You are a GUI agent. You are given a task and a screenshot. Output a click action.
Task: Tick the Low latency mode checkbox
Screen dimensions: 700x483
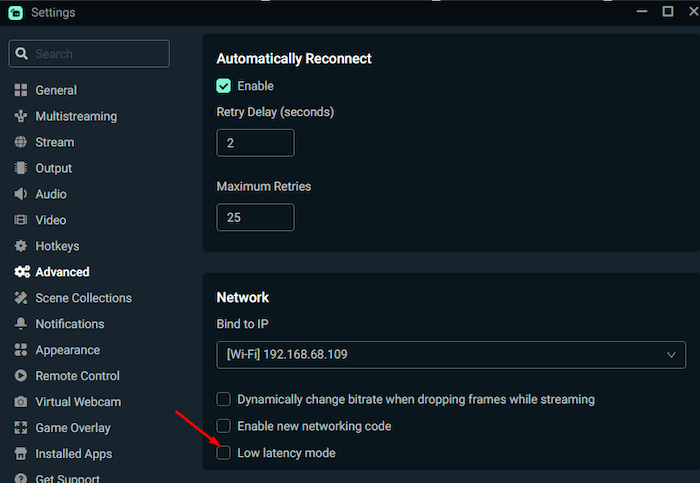[x=224, y=453]
